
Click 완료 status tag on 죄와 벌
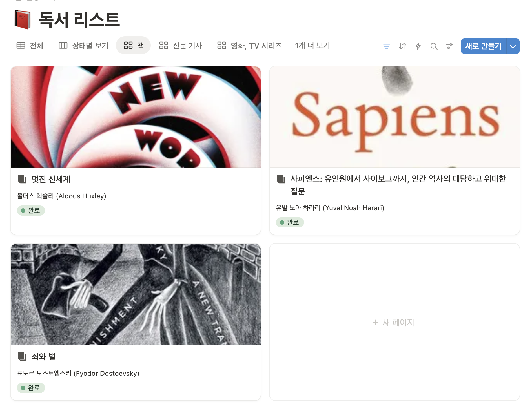(31, 388)
